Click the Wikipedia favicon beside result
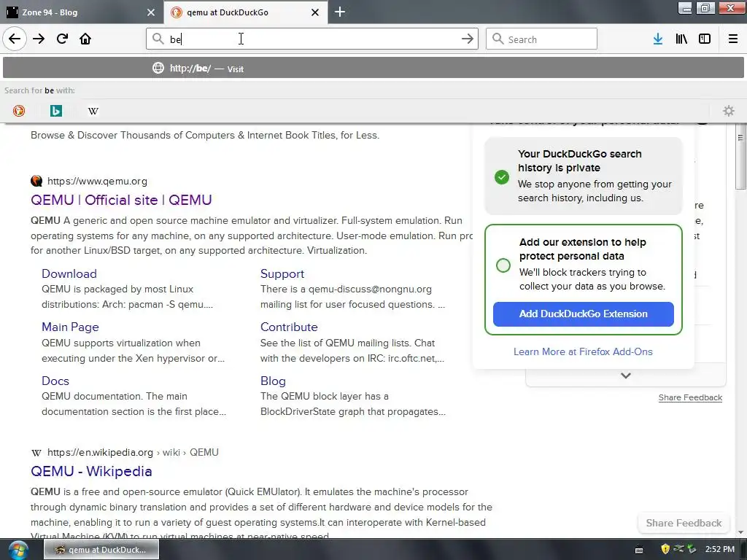Image resolution: width=747 pixels, height=560 pixels. 36,452
